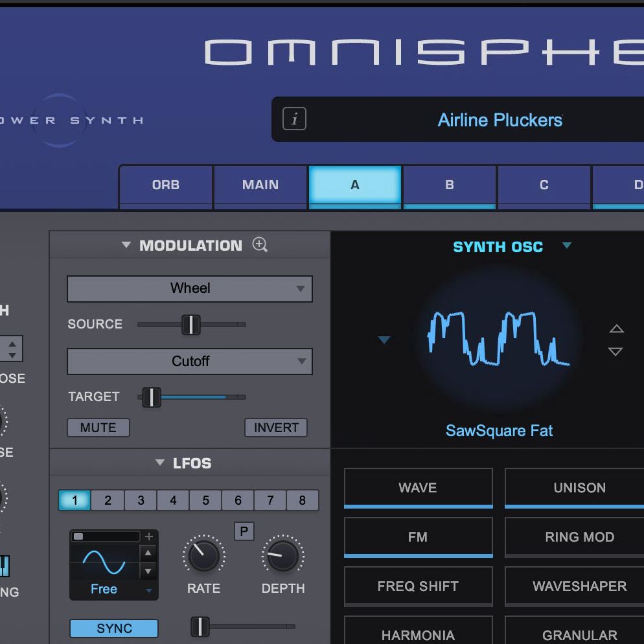Toggle the Mute modulation button
This screenshot has width=644, height=644.
(98, 428)
